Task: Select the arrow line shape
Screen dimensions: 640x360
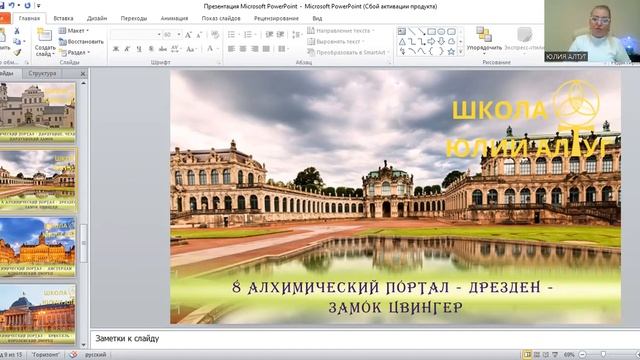Action: pyautogui.click(x=421, y=31)
